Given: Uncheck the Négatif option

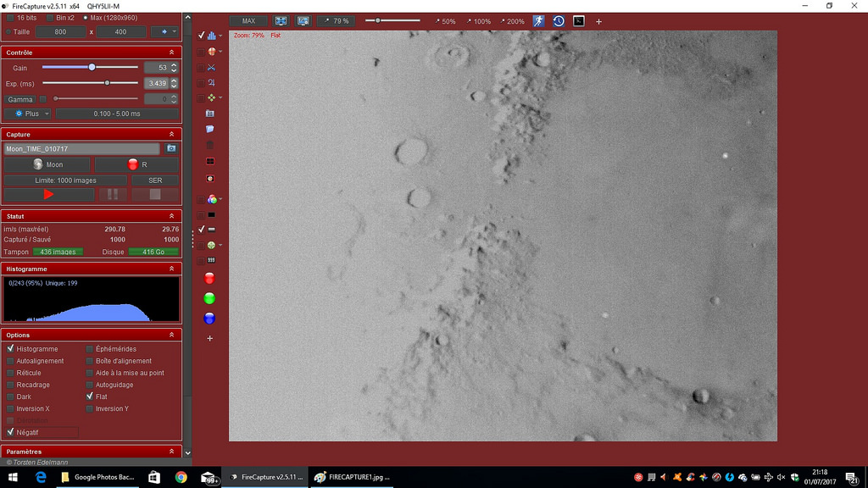Looking at the screenshot, I should coord(11,432).
